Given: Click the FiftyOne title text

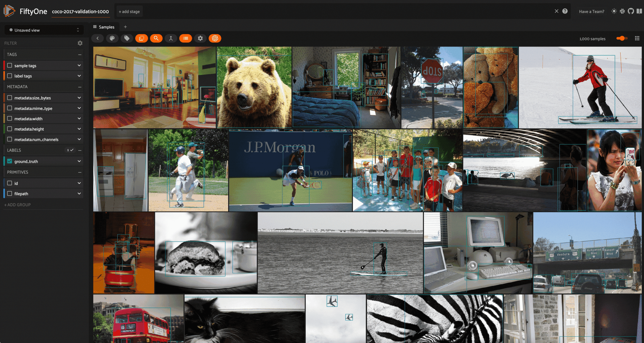Looking at the screenshot, I should [x=33, y=11].
